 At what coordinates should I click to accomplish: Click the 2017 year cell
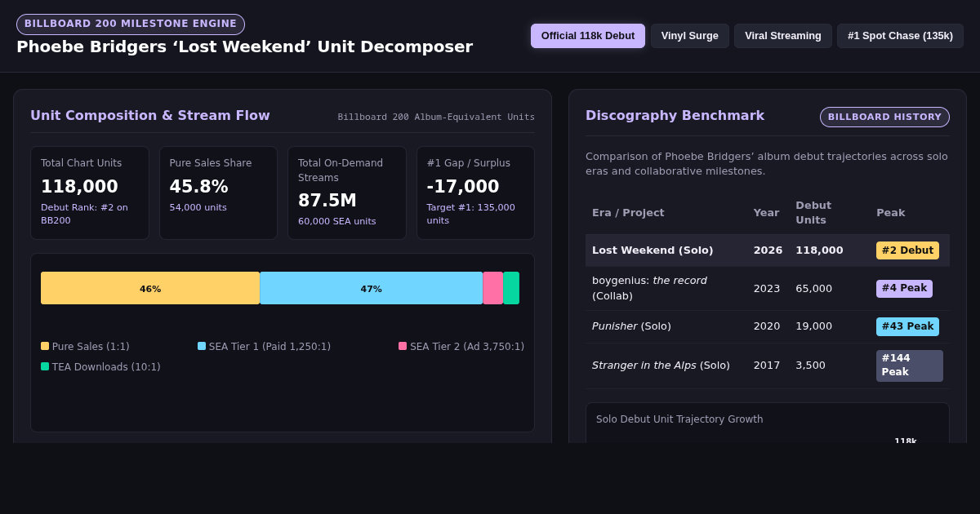coord(766,366)
